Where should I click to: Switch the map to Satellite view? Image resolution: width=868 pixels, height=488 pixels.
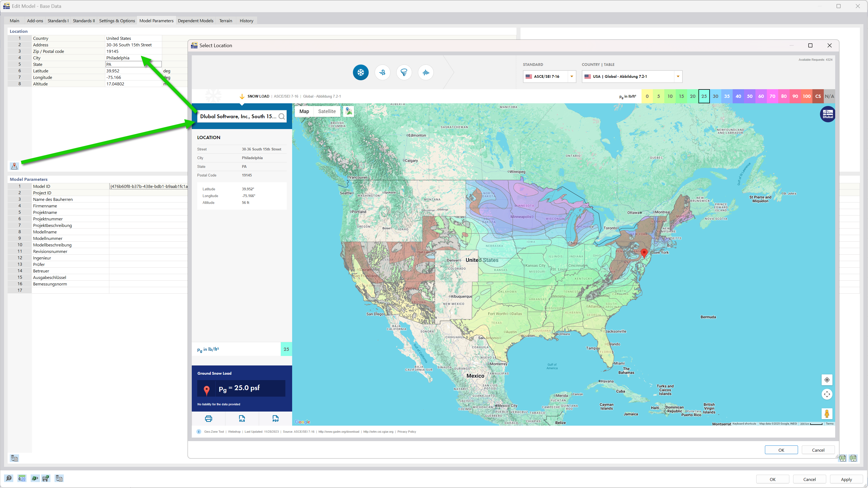tap(327, 111)
